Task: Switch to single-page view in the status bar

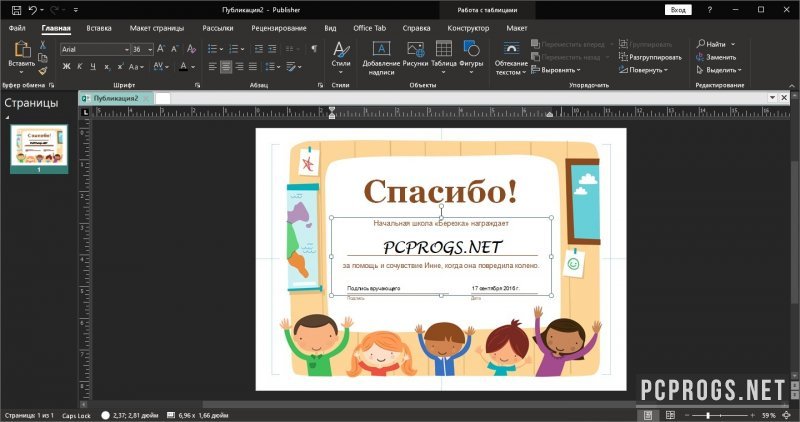Action: coord(648,415)
